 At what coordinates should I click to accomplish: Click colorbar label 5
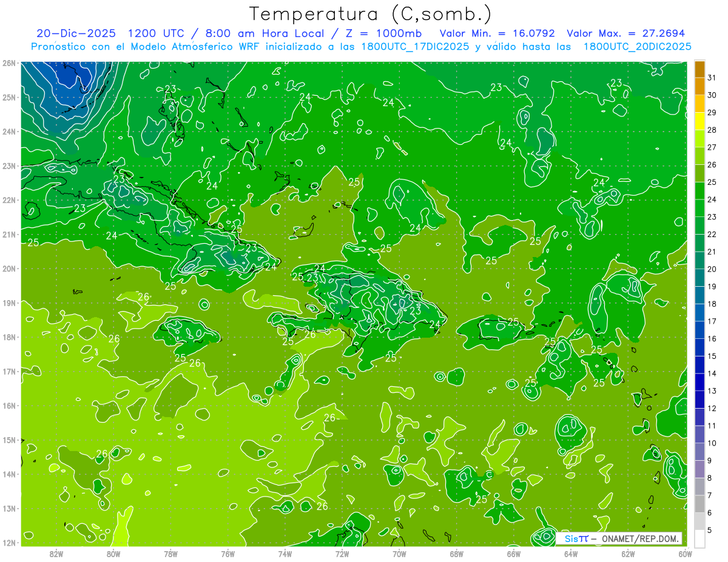(710, 530)
